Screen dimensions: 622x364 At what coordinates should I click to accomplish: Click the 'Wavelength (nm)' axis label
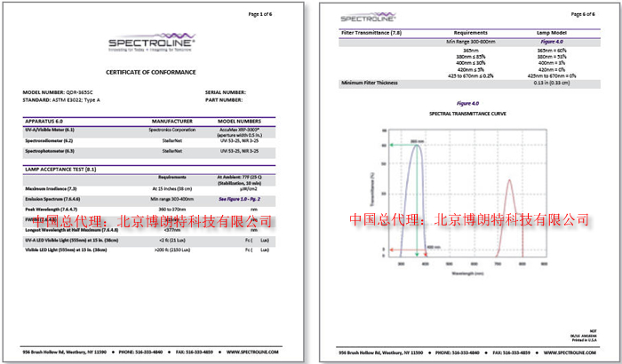point(467,273)
